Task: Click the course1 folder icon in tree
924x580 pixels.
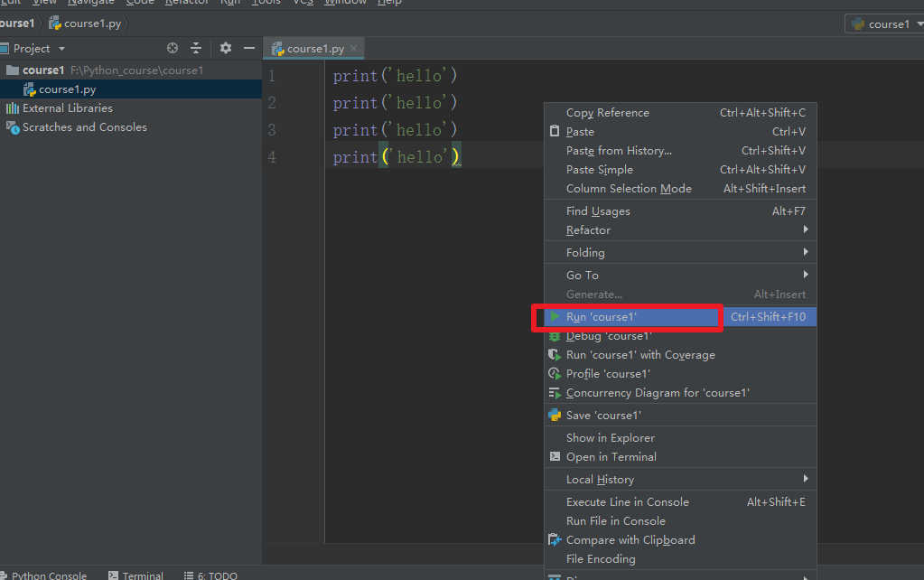Action: pyautogui.click(x=13, y=70)
